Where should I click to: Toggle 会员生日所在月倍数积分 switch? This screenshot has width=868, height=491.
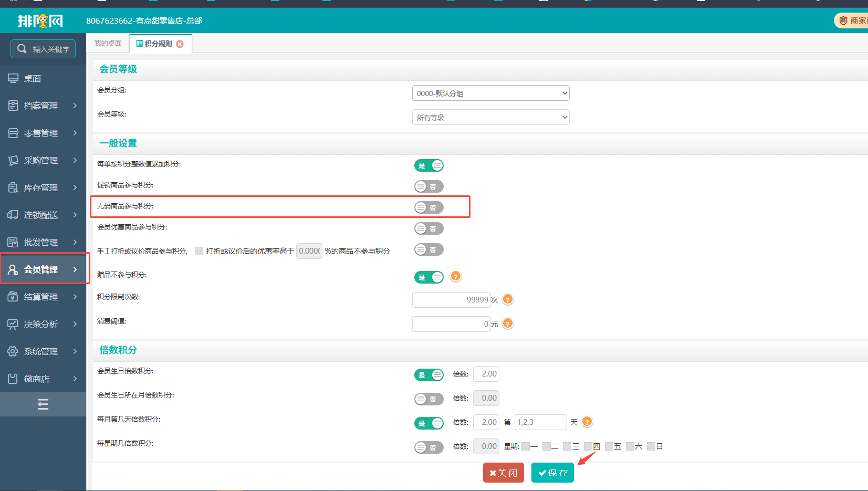(x=429, y=399)
